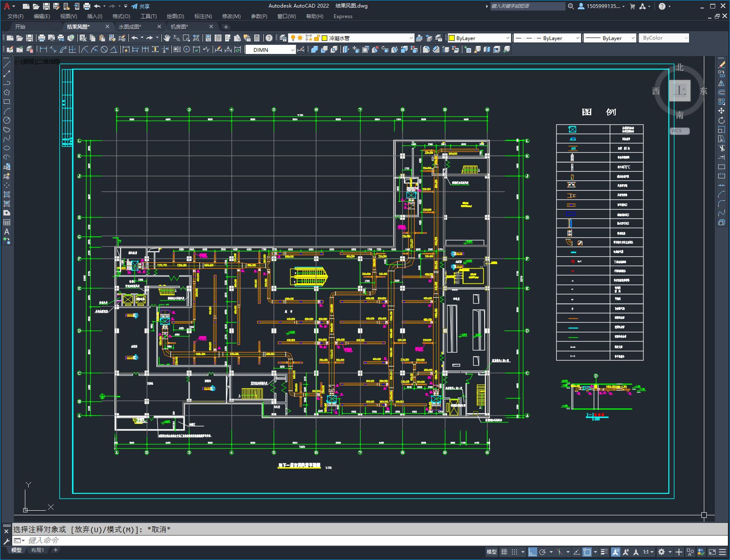Select the Angular dimension tool
730x560 pixels.
(x=113, y=49)
